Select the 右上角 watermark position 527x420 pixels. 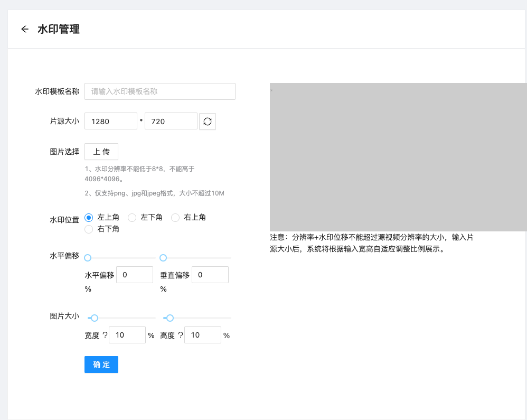[x=175, y=217]
